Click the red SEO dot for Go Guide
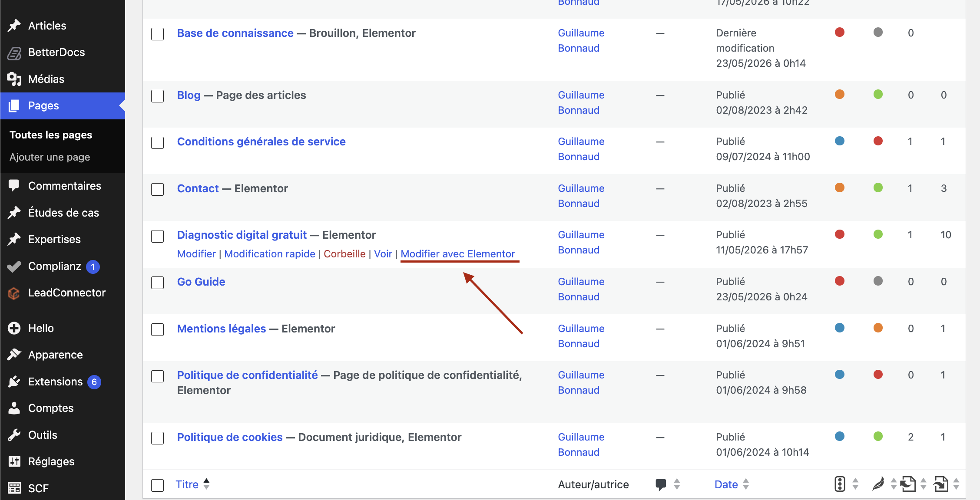 840,281
